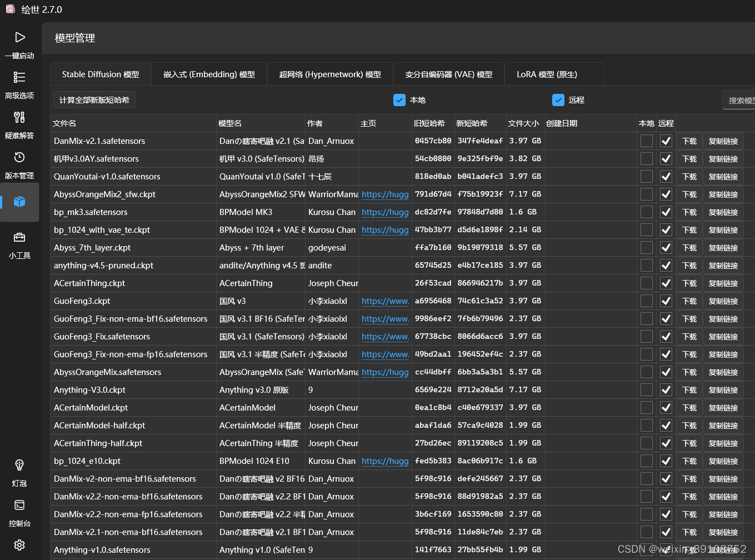Viewport: 755px width, 560px height.
Task: Copy link for ACertainModel-half.ckpt
Action: click(x=723, y=426)
